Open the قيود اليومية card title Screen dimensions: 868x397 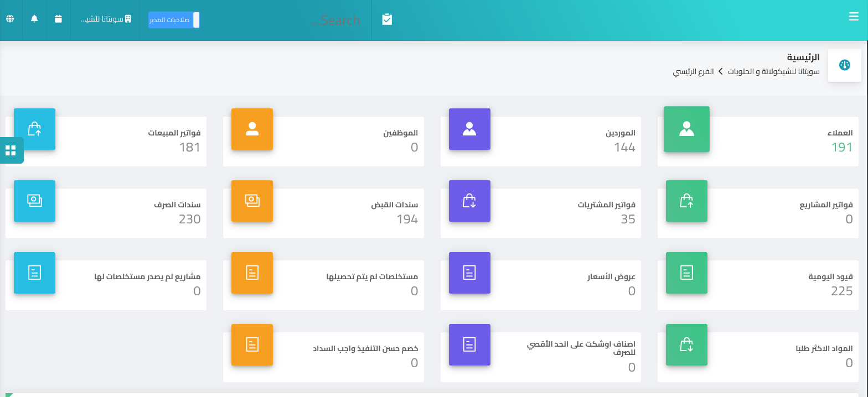(831, 276)
